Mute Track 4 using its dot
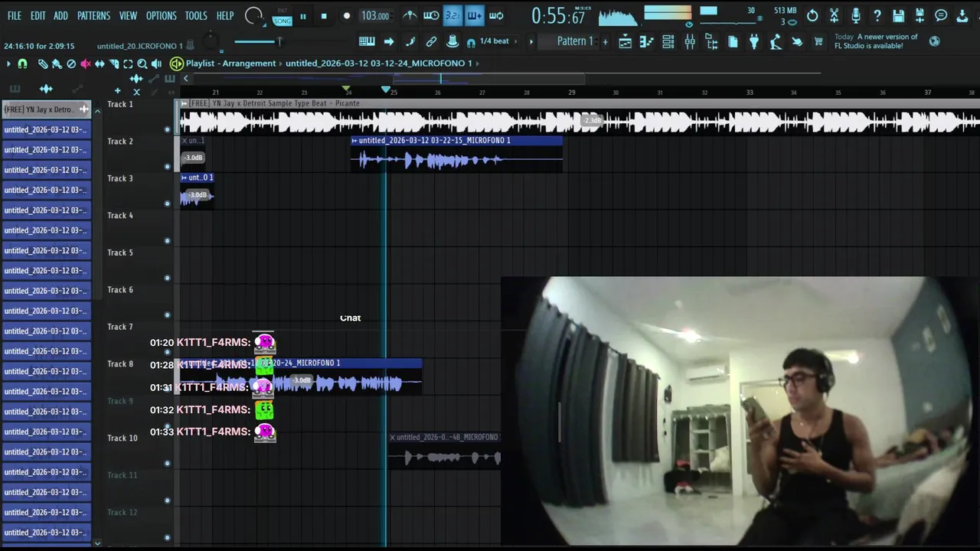 click(x=167, y=240)
